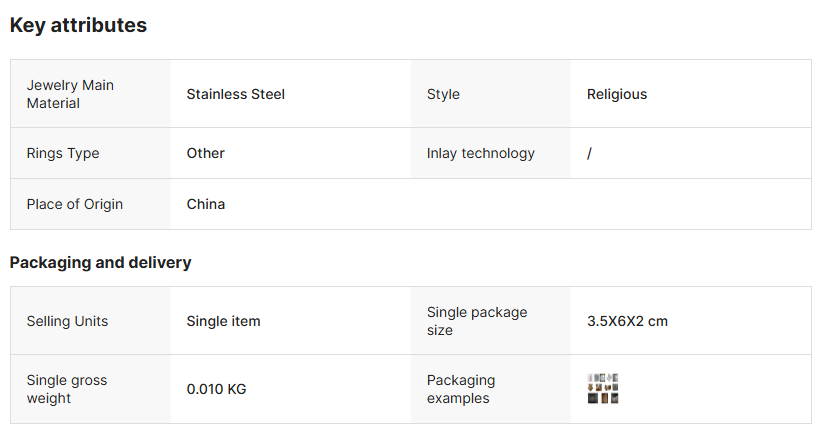Click the Jewelry Main Material label
Viewport: 819px width, 436px height.
(x=70, y=94)
